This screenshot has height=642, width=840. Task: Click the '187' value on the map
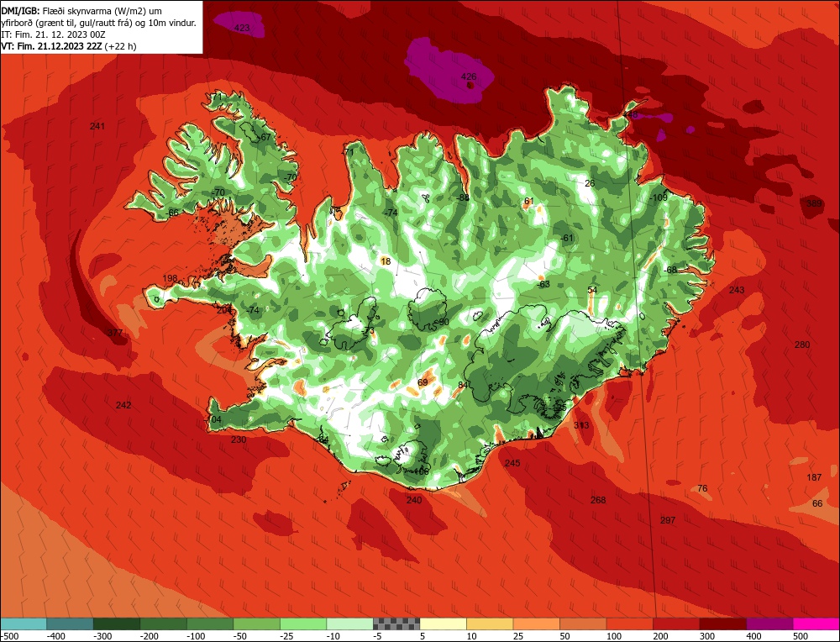click(814, 477)
